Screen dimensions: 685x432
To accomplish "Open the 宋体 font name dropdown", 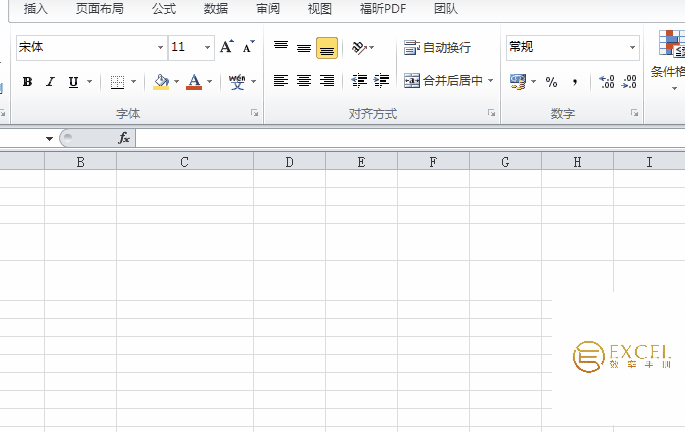I will pos(160,47).
